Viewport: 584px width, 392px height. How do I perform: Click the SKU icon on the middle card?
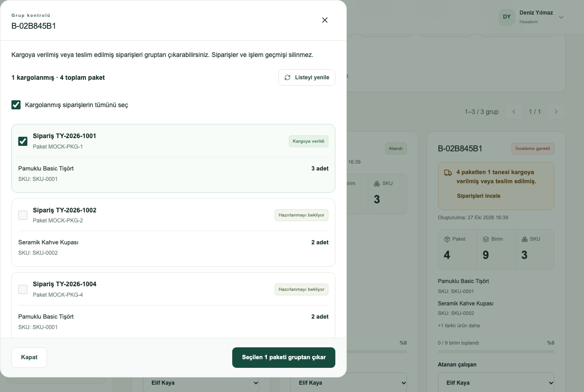(x=377, y=183)
